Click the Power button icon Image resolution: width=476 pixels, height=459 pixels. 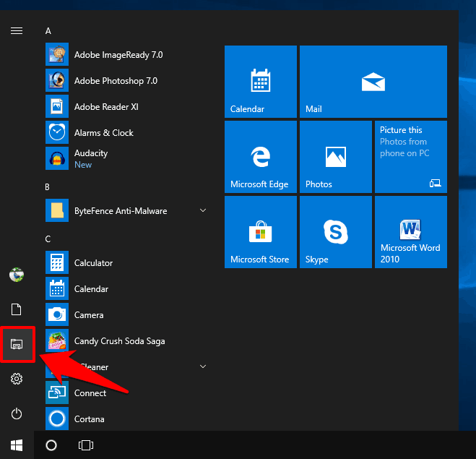tap(17, 413)
